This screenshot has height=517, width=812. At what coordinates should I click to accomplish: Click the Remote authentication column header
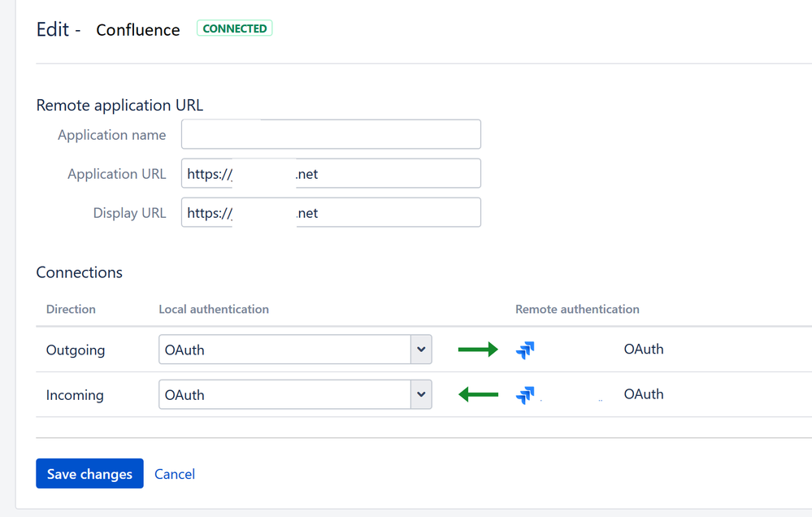[577, 309]
